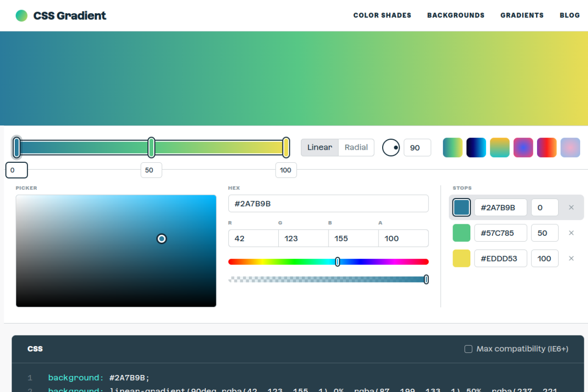Click the angle input showing 90
This screenshot has height=392, width=588.
click(x=418, y=148)
